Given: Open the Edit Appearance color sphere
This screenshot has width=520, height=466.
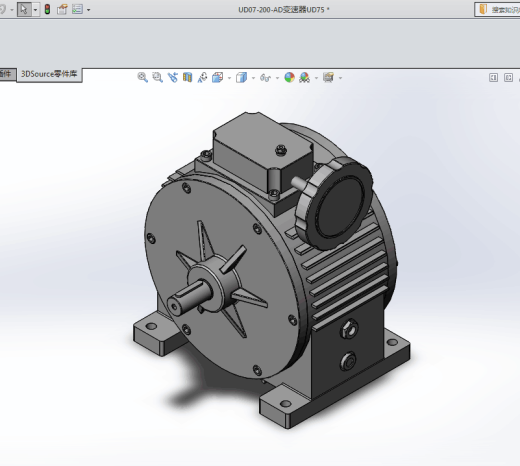Looking at the screenshot, I should click(x=290, y=77).
